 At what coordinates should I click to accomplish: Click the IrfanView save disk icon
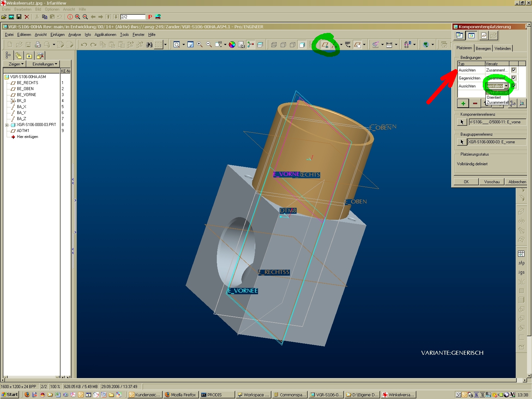point(19,17)
